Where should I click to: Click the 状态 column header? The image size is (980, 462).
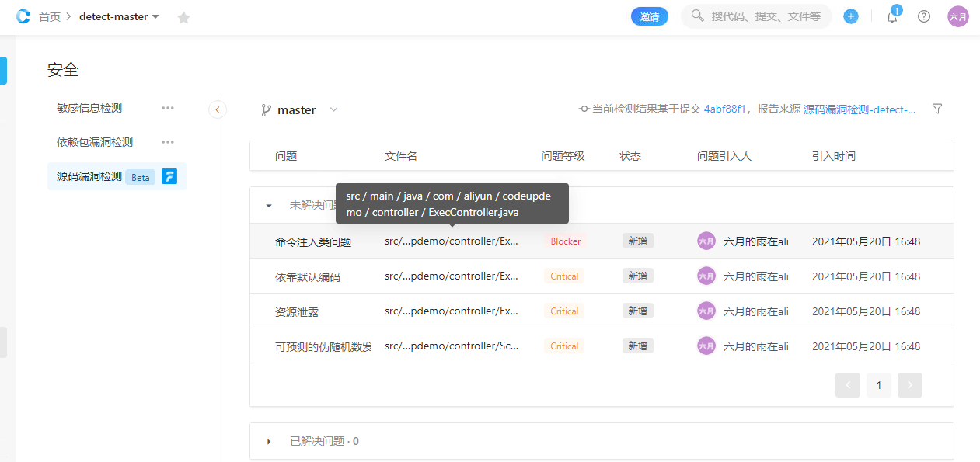(630, 156)
